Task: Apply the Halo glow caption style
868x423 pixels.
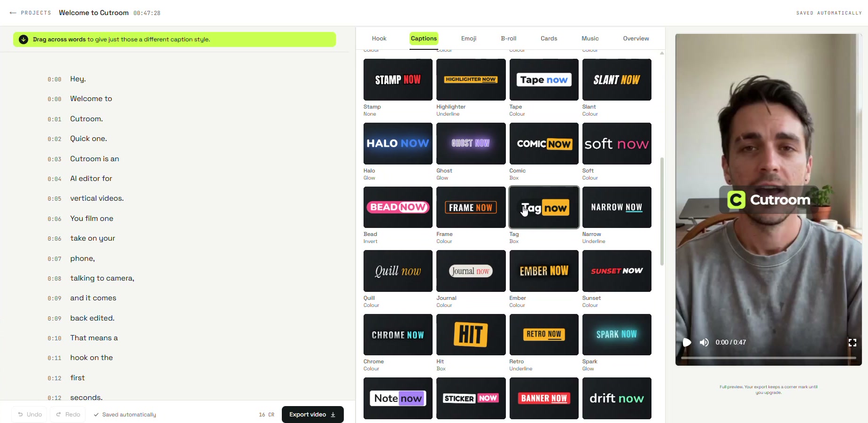Action: [x=398, y=143]
